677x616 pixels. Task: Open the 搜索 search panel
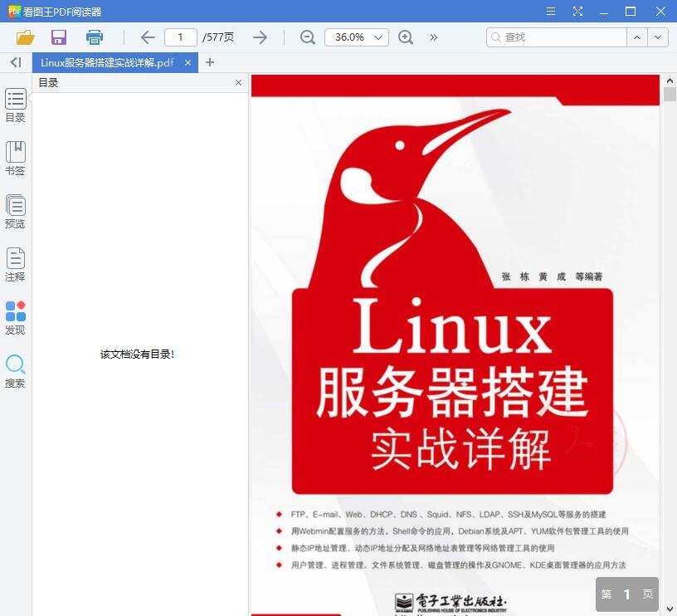tap(15, 371)
